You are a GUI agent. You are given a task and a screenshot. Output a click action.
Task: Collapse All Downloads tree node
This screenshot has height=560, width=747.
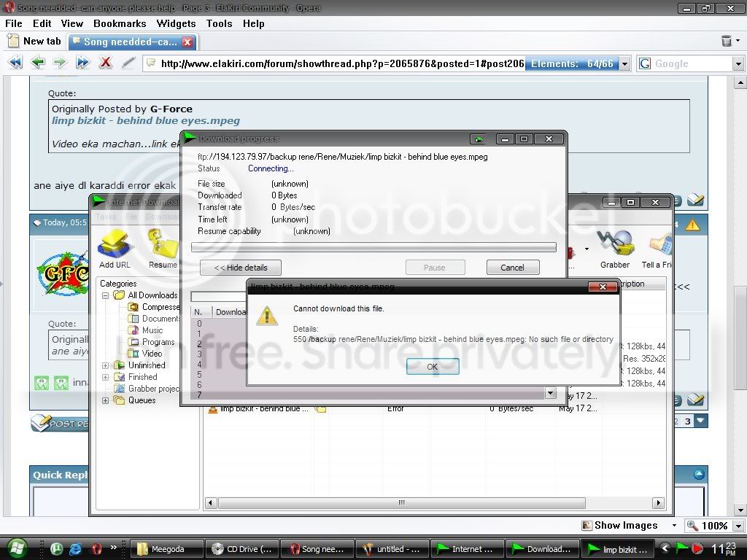(x=105, y=295)
